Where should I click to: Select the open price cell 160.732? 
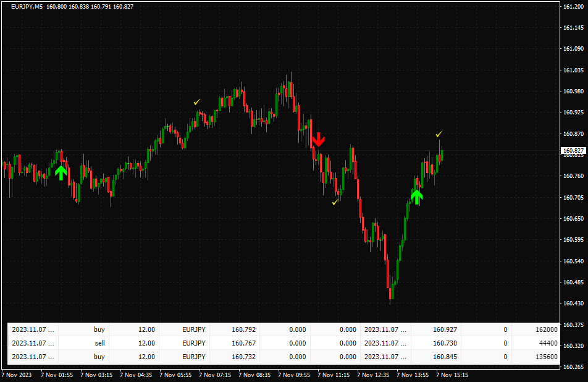[x=235, y=357]
